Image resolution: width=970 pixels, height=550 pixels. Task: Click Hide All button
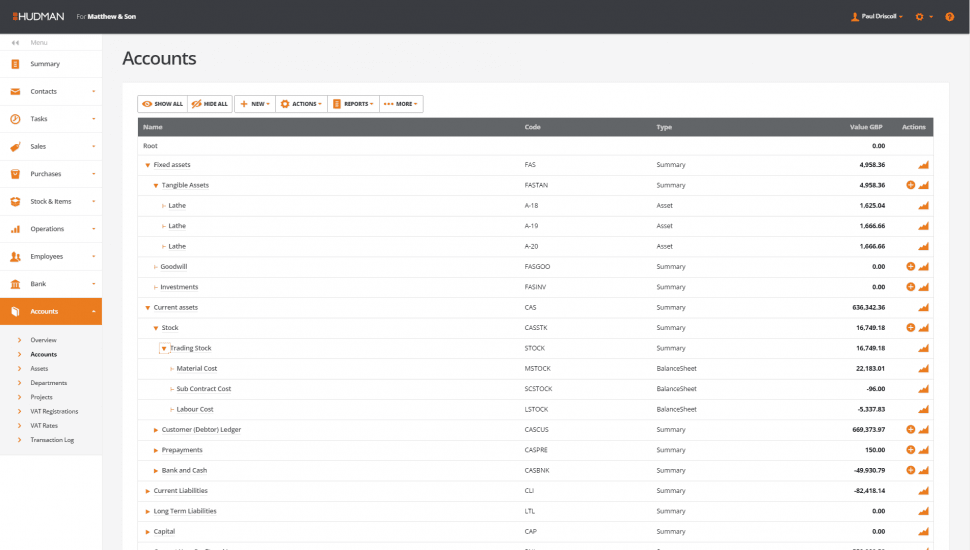pos(210,104)
